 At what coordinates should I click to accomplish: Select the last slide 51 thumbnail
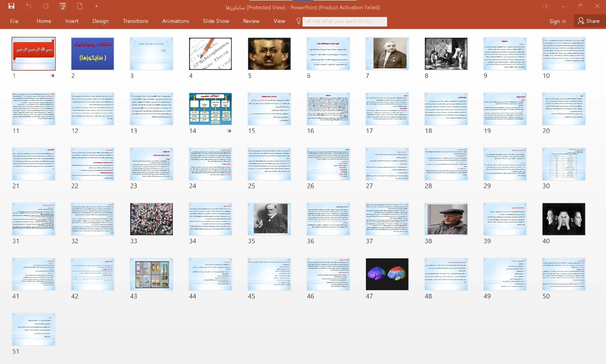[34, 329]
